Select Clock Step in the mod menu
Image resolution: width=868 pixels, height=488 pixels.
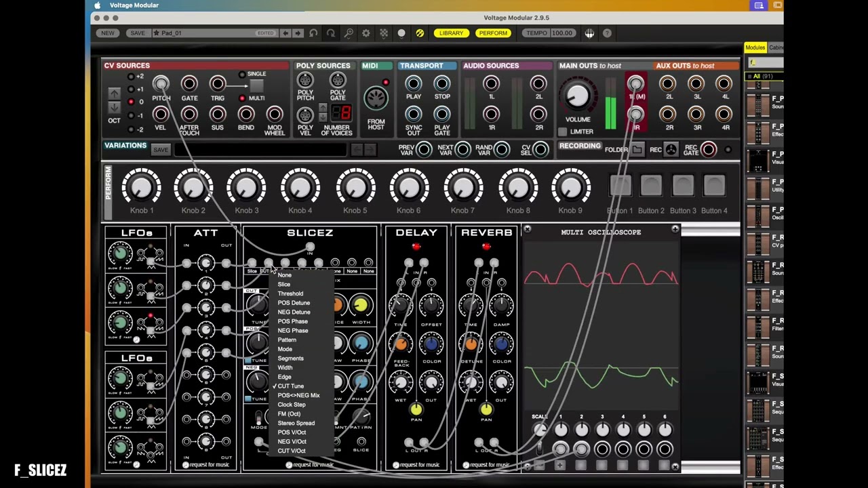tap(292, 405)
